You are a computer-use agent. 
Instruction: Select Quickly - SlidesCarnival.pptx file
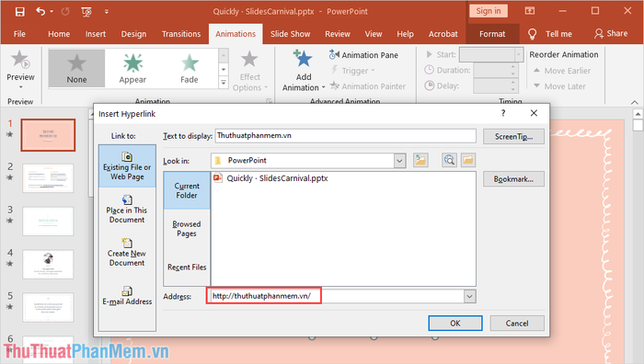click(270, 178)
